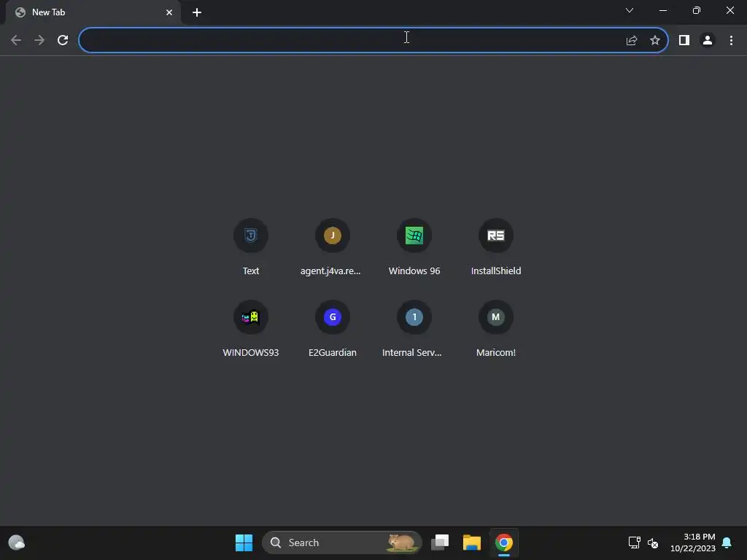Go forward to the next page
This screenshot has width=747, height=560.
[x=39, y=40]
